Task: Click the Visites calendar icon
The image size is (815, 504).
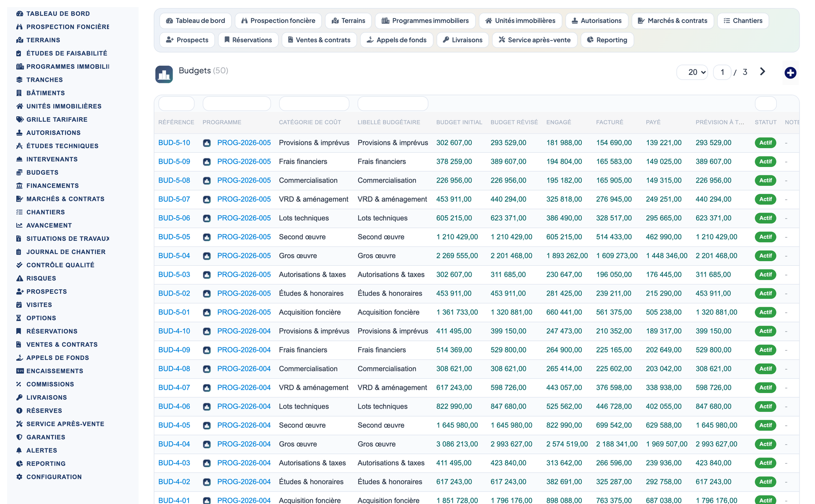Action: point(19,305)
